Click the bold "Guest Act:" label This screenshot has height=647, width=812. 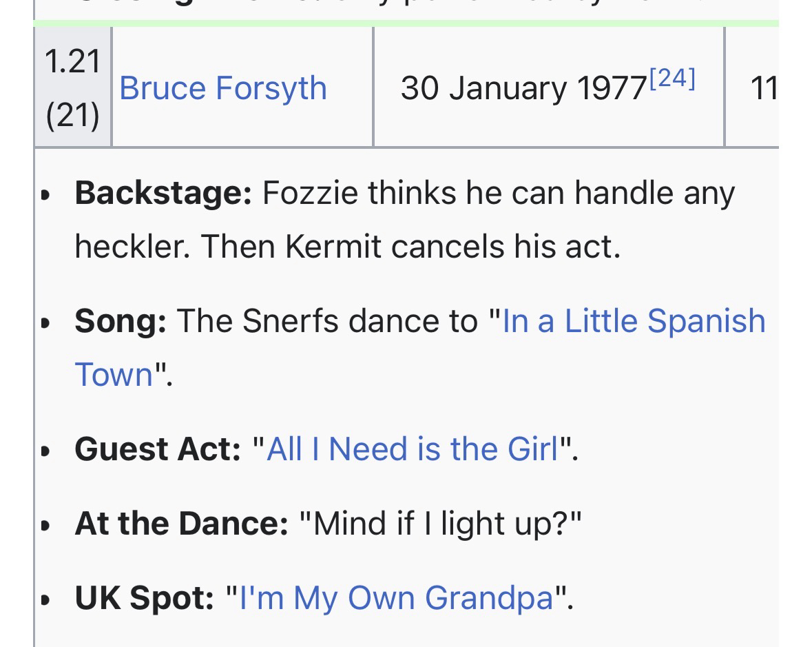tap(158, 449)
